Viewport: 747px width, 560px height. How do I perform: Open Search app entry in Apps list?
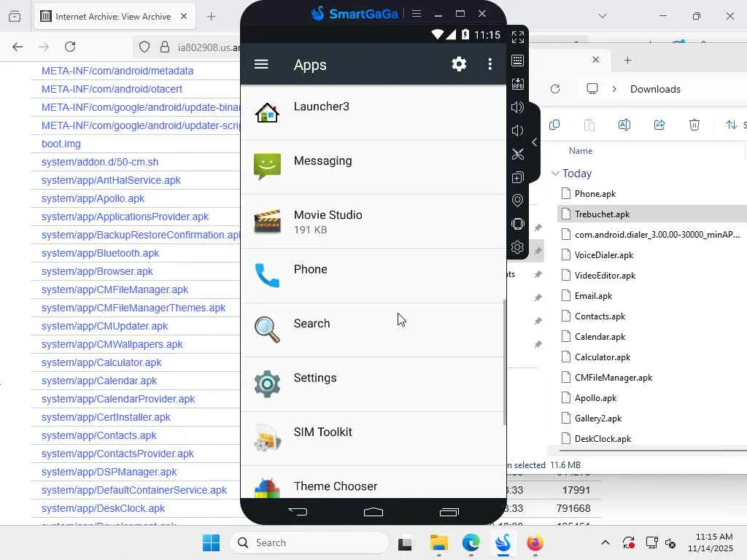coord(373,330)
